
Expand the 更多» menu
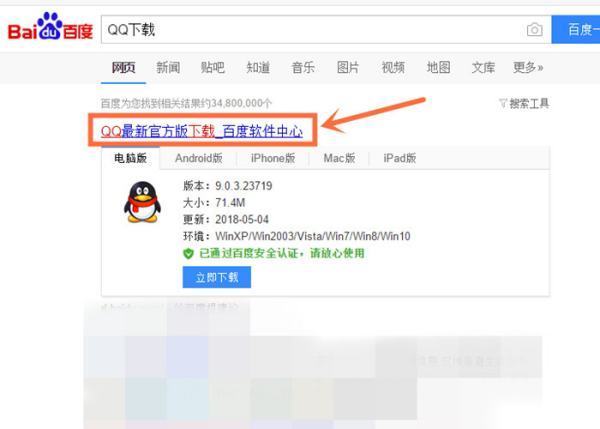(528, 67)
